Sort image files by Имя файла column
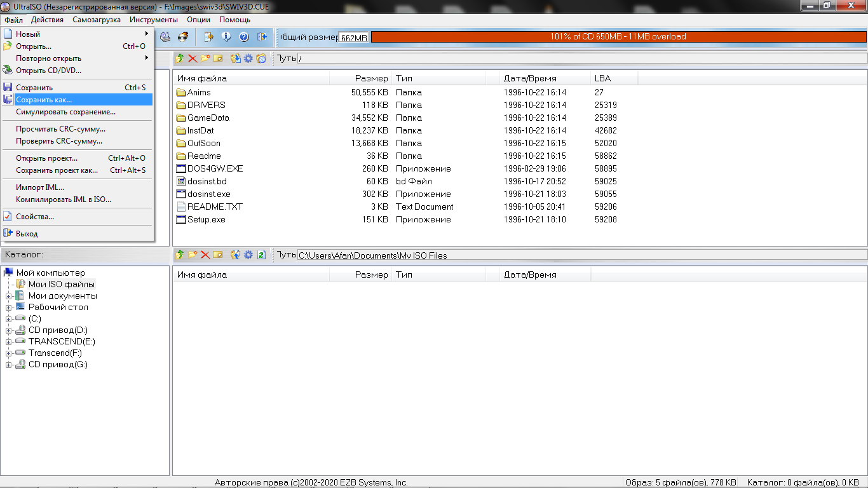Image resolution: width=868 pixels, height=488 pixels. click(x=251, y=79)
